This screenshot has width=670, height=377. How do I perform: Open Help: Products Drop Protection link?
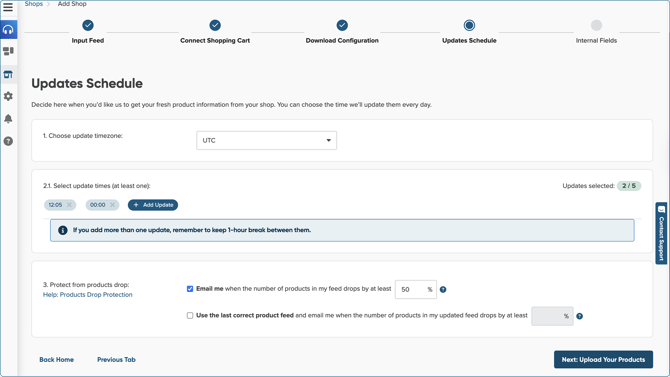pos(88,295)
